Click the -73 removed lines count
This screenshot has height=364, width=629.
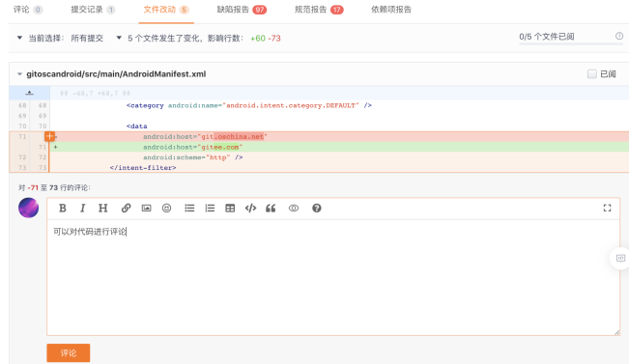(274, 38)
